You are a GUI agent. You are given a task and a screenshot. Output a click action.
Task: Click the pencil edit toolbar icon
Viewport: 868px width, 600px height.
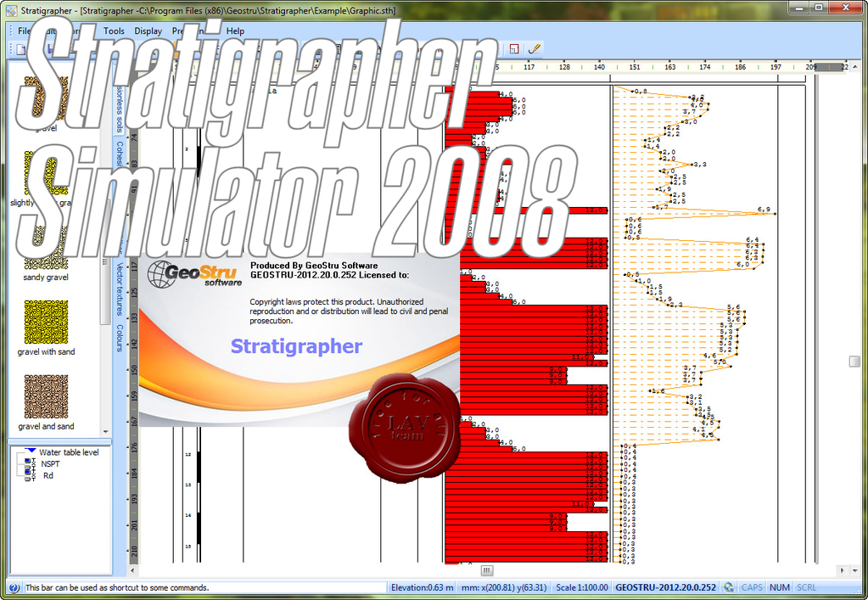coord(535,49)
